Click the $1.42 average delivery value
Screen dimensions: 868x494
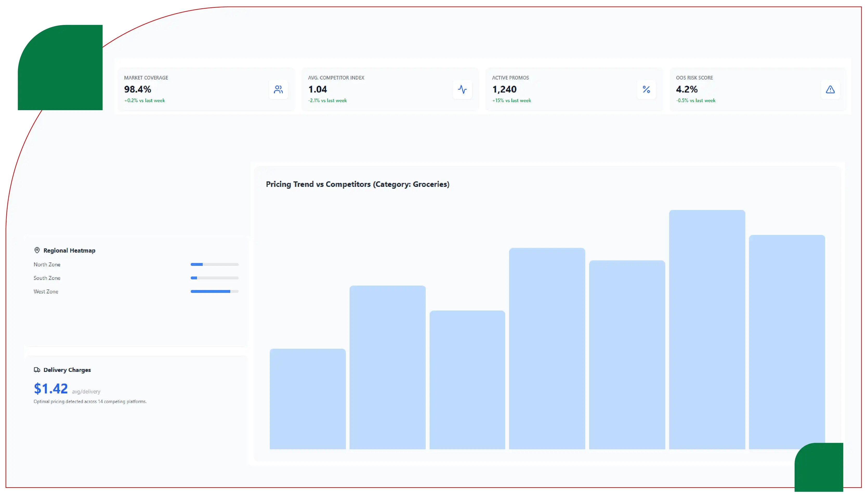(51, 388)
